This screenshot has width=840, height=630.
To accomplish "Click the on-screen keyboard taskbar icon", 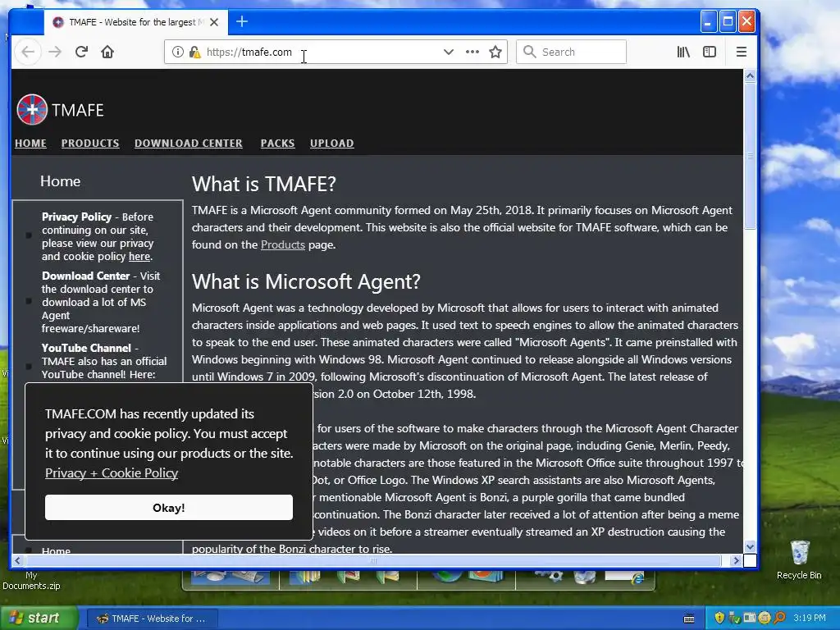I will [689, 619].
